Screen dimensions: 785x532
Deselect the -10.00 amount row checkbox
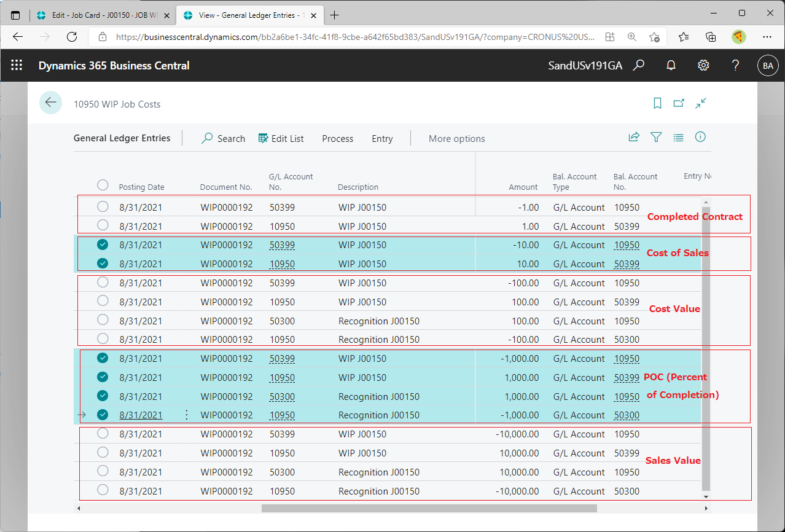[x=103, y=244]
